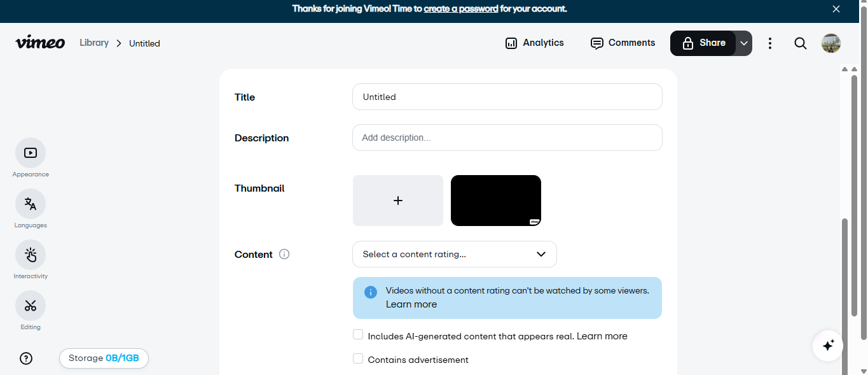Viewport: 868px width, 375px height.
Task: Open the Interactivity panel icon
Action: point(31,255)
